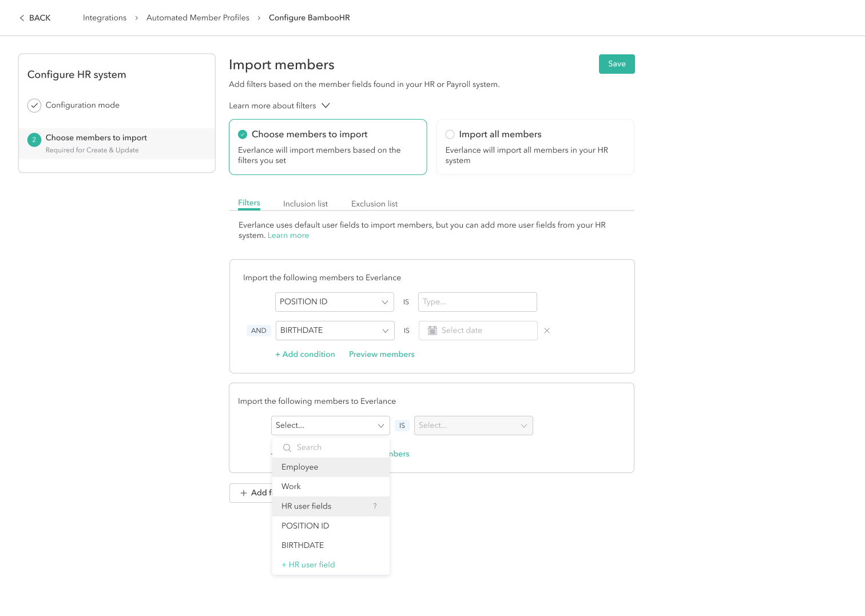Image resolution: width=865 pixels, height=616 pixels.
Task: Select the 'Choose members to import' radio option
Action: 243,134
